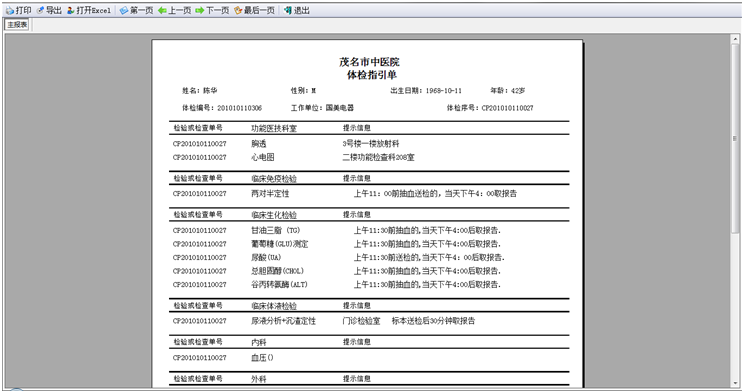The width and height of the screenshot is (742, 392).
Task: Click the 最后一页 text button
Action: [259, 10]
